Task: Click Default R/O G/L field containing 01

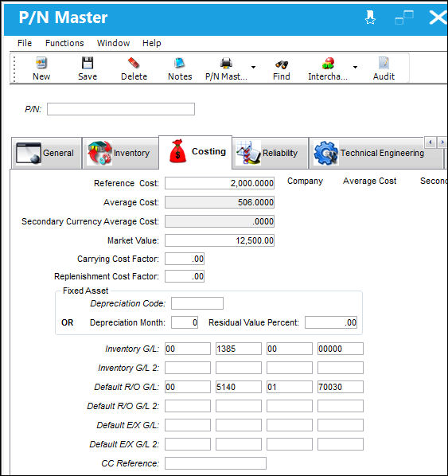Action: pyautogui.click(x=290, y=387)
